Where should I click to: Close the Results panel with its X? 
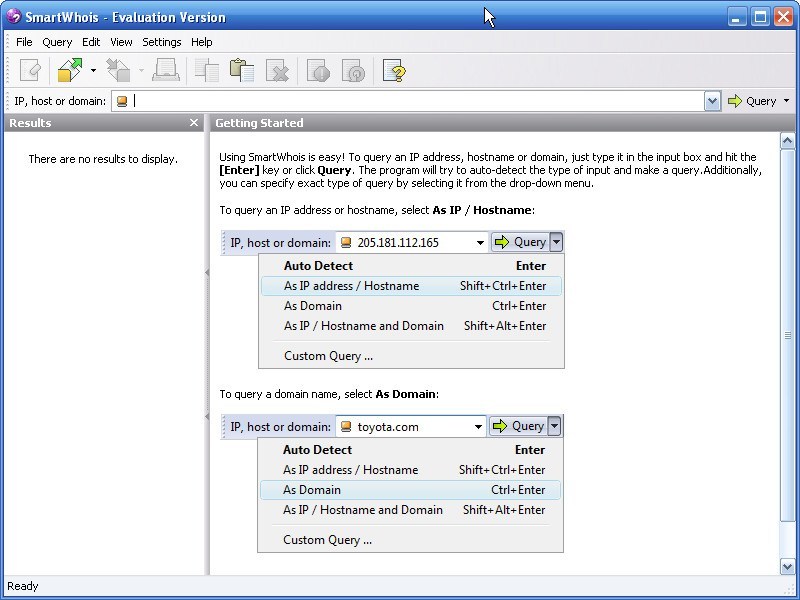195,123
